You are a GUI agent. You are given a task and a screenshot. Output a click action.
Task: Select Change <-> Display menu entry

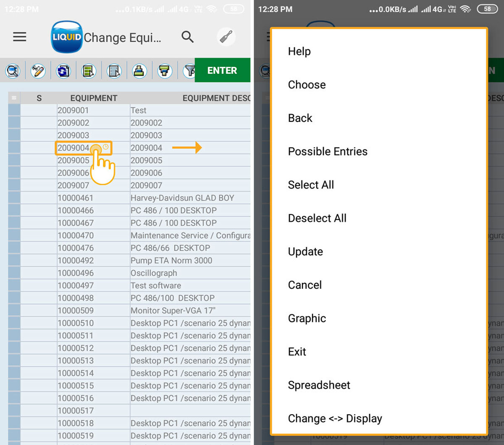click(x=335, y=419)
